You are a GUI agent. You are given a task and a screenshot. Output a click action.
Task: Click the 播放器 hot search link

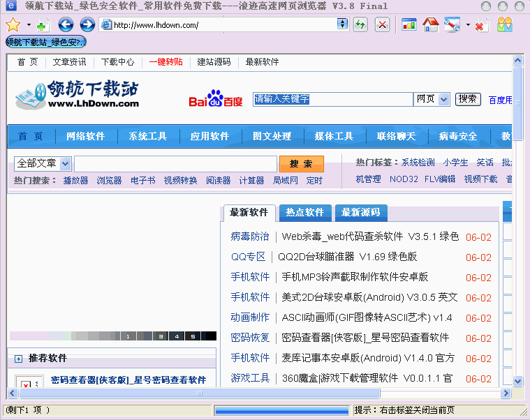(75, 181)
